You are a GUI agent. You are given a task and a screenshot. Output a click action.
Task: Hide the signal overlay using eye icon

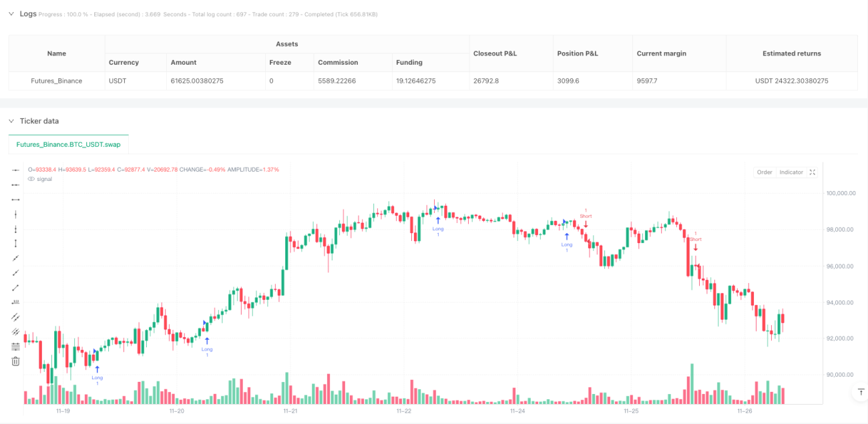31,179
